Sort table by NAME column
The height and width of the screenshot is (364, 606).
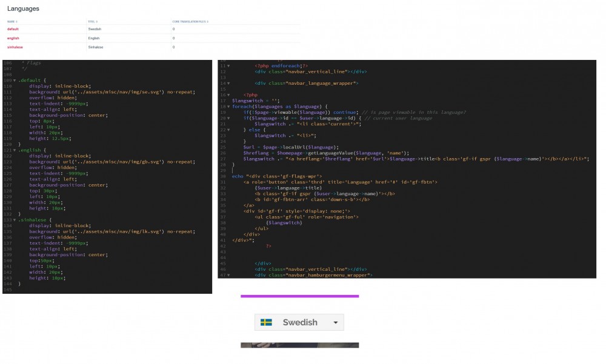pos(12,21)
